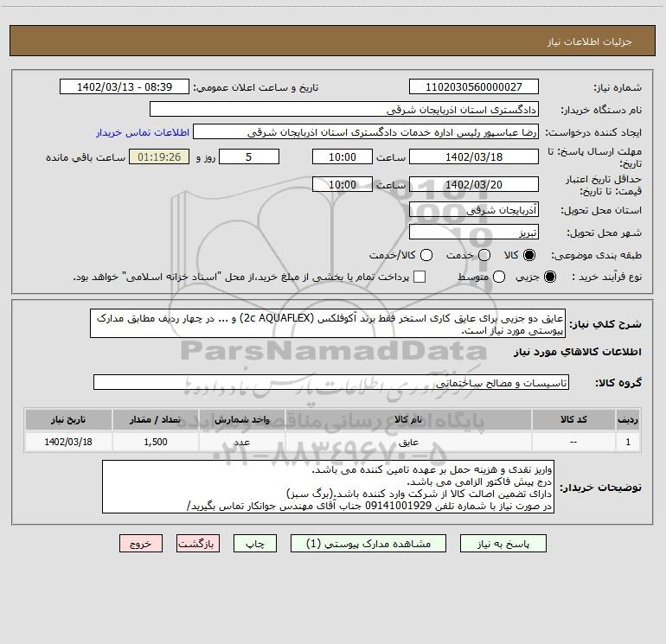Click the خروج exit button
This screenshot has height=644, width=666.
(141, 544)
